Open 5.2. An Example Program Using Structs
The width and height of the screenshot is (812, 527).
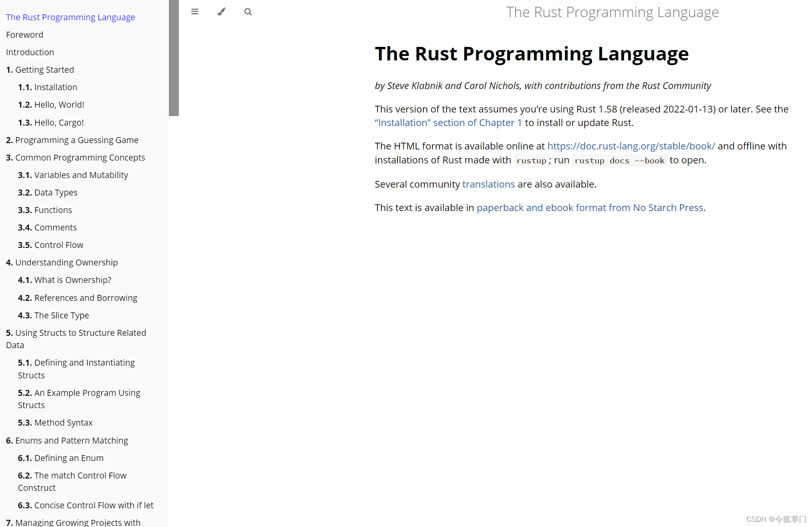(x=79, y=399)
